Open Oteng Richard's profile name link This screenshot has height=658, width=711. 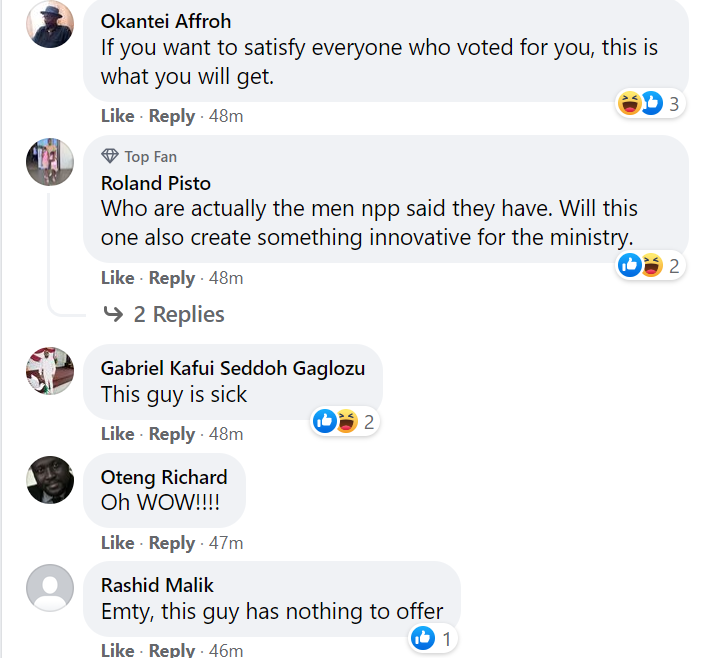point(164,477)
